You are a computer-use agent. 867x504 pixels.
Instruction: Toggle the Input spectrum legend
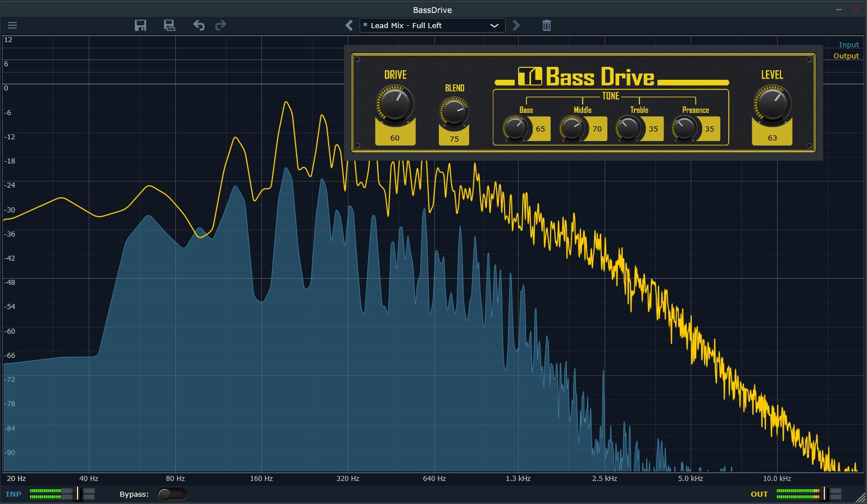pyautogui.click(x=848, y=45)
